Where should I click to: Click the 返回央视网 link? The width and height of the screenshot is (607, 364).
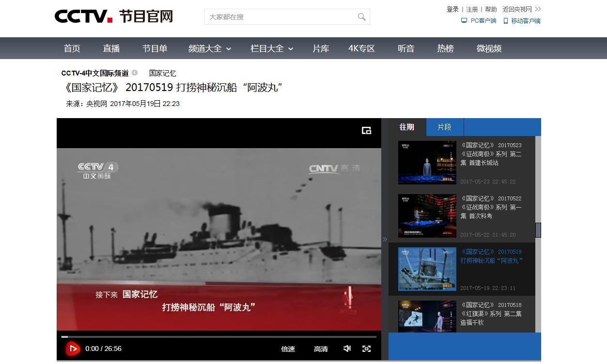(517, 9)
